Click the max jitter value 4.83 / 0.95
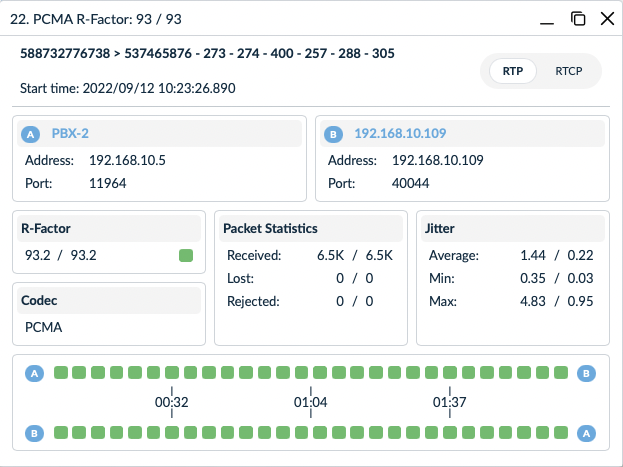This screenshot has height=467, width=623. click(557, 301)
